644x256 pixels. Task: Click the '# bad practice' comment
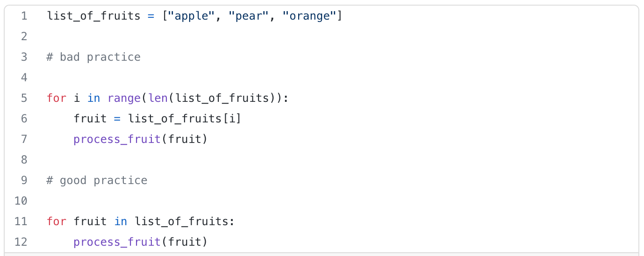pyautogui.click(x=93, y=57)
